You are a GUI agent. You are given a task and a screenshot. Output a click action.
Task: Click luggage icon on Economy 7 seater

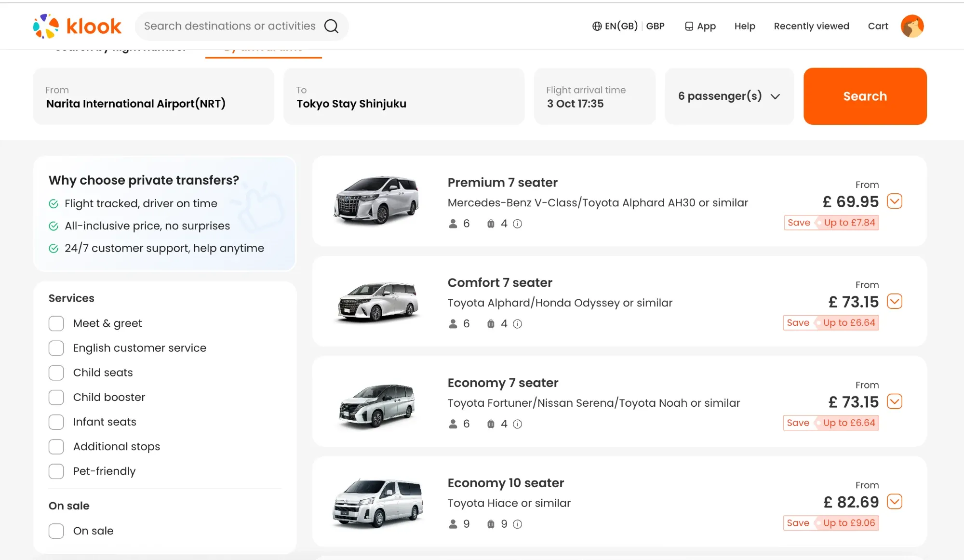click(491, 424)
